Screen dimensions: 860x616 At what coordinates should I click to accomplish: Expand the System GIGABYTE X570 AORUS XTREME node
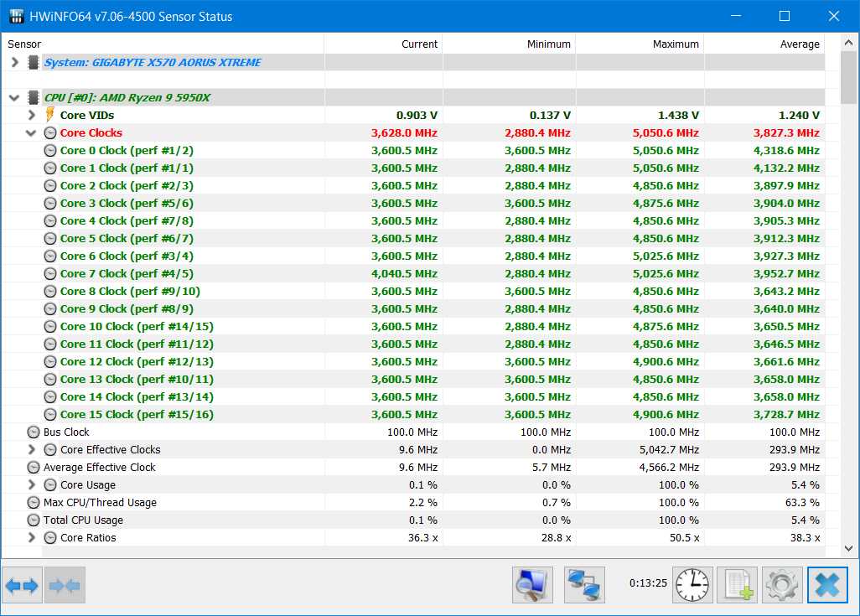[x=15, y=63]
